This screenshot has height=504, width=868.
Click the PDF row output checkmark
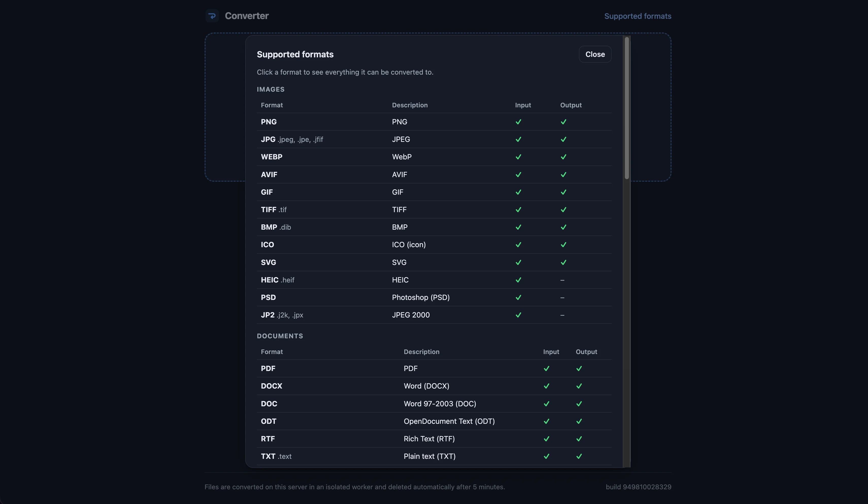point(579,369)
